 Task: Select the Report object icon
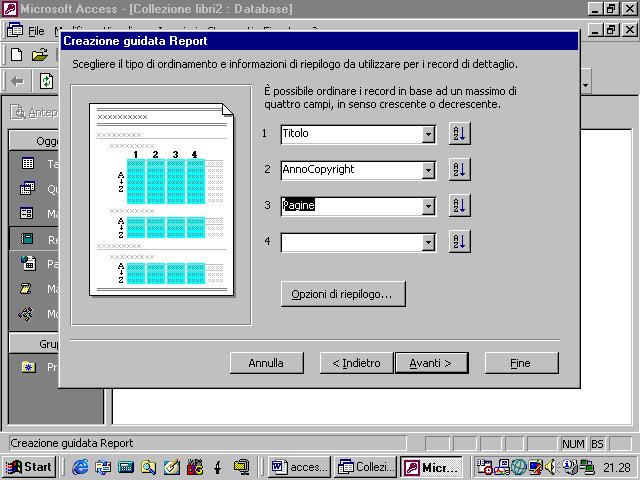27,238
